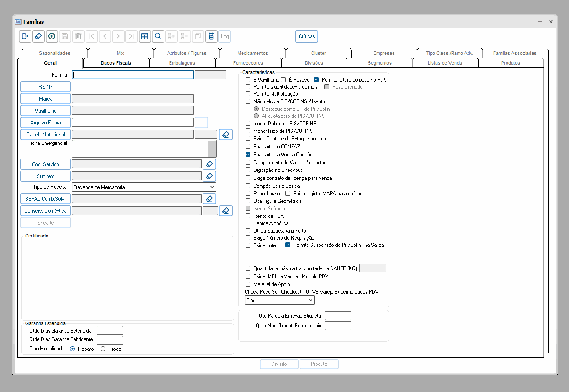The height and width of the screenshot is (392, 569).
Task: Check the Compõe Cesta Básica option
Action: 248,186
